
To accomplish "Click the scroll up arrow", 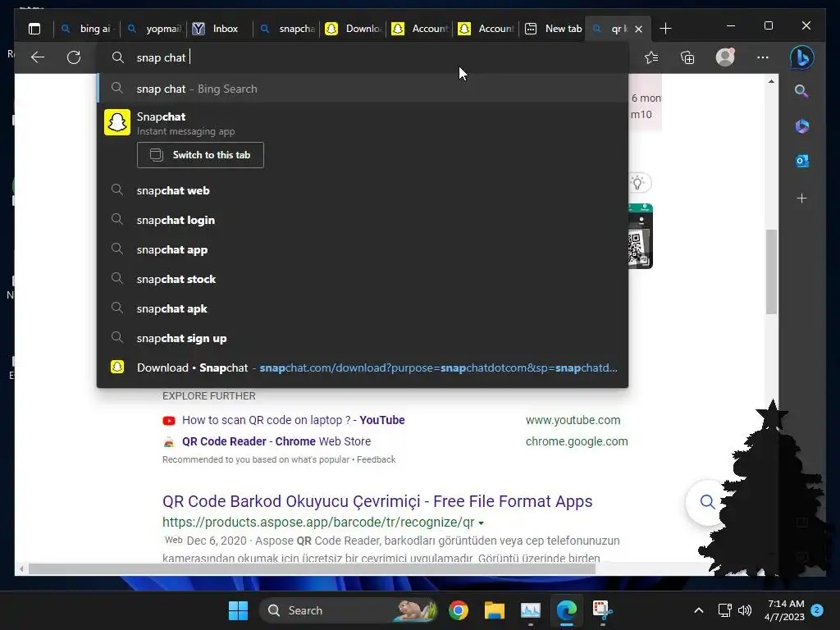I will pos(771,81).
